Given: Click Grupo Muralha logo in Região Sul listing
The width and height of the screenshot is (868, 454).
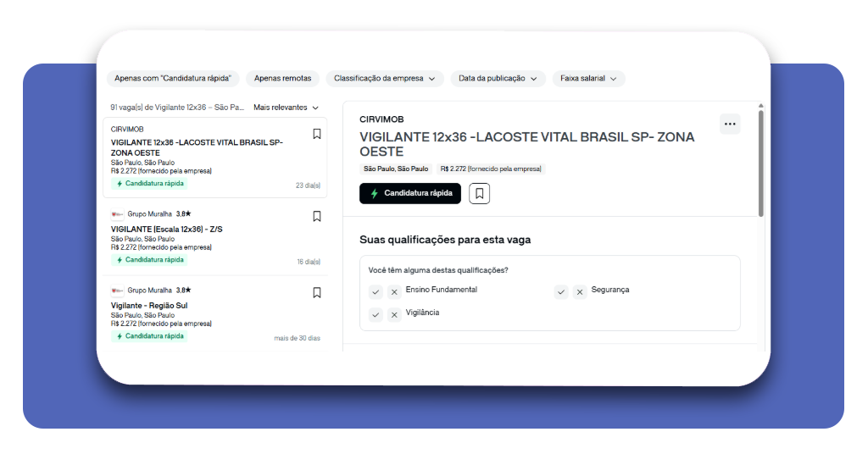Looking at the screenshot, I should [x=117, y=291].
